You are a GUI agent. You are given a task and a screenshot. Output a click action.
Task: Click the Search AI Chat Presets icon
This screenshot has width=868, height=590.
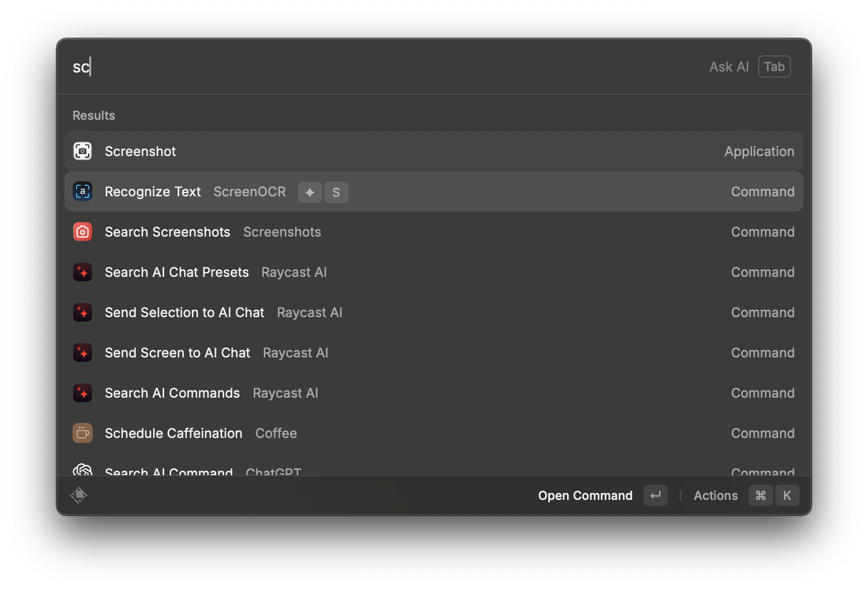(83, 272)
